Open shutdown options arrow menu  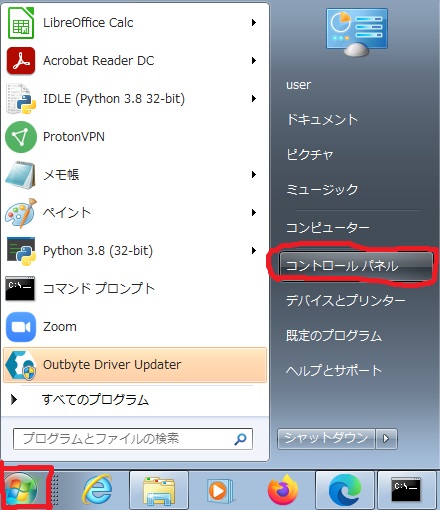(x=386, y=438)
